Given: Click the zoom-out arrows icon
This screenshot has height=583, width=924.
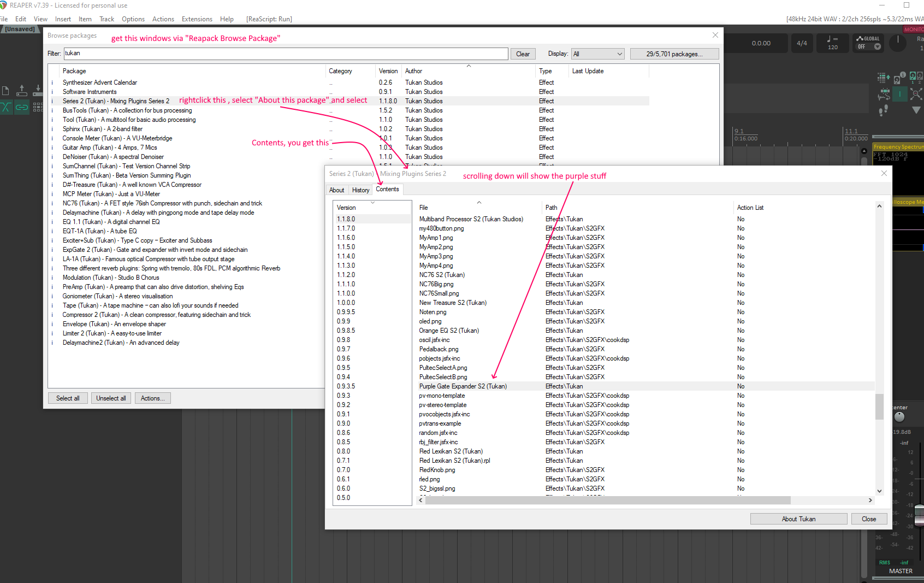Looking at the screenshot, I should 915,94.
